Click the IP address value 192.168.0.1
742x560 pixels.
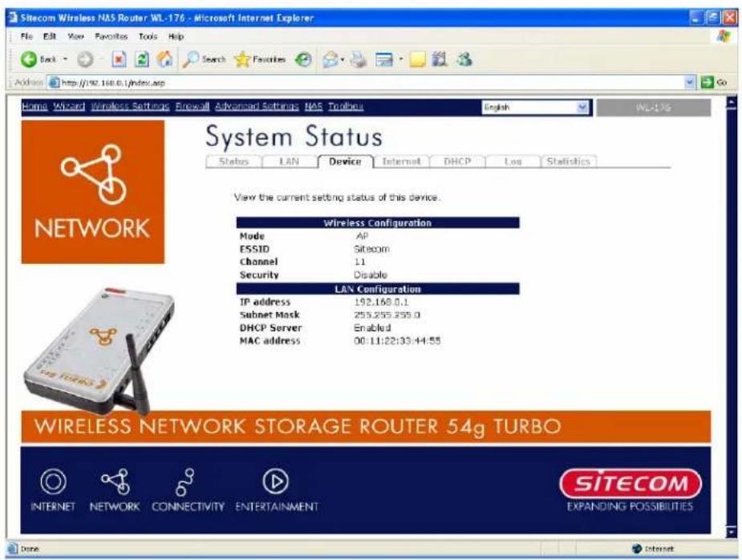tap(381, 302)
